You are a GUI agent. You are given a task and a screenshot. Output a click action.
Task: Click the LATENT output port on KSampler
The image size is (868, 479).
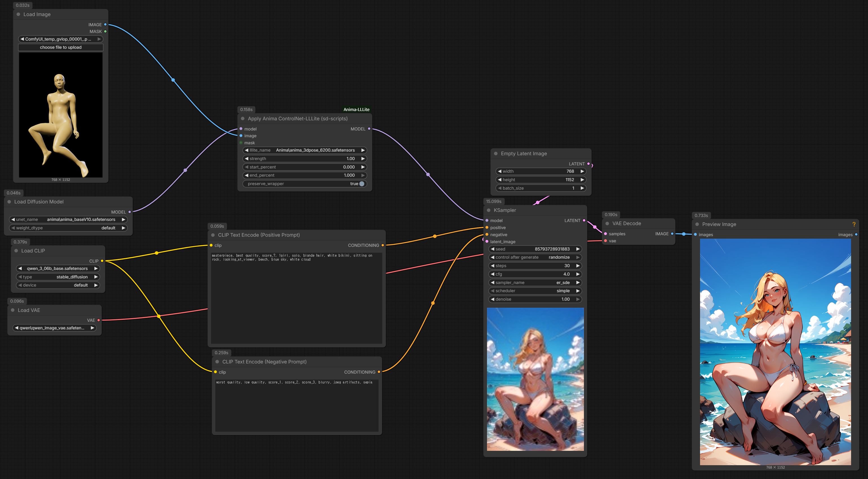[584, 221]
